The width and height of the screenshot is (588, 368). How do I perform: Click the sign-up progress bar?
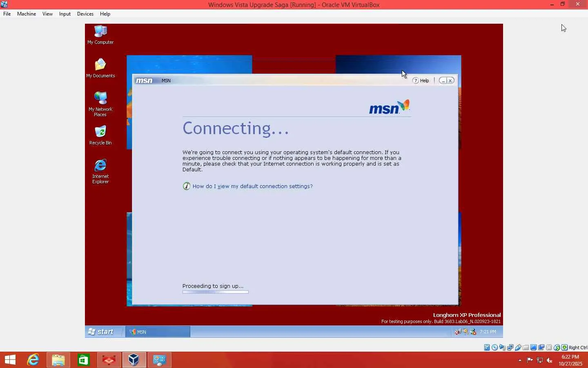[216, 292]
